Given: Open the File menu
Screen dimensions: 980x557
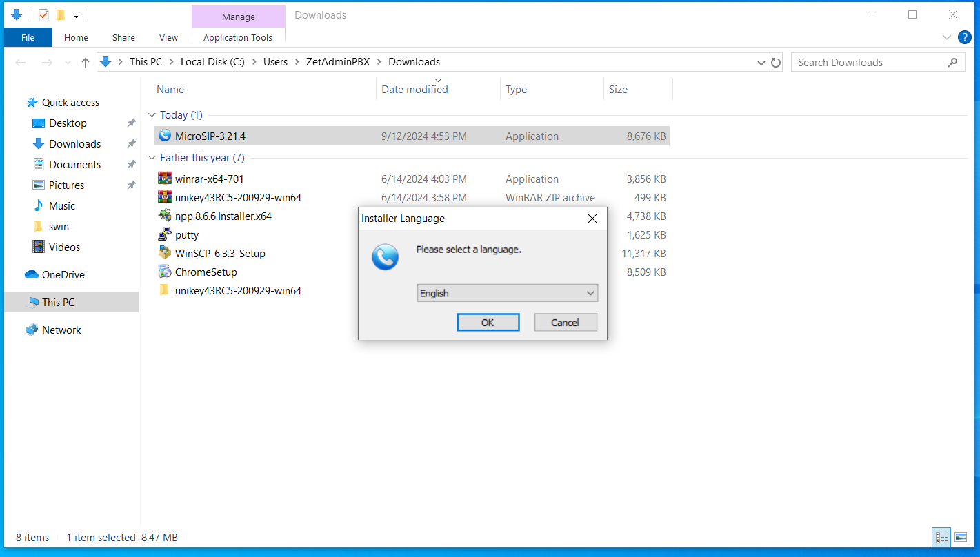Looking at the screenshot, I should (x=28, y=37).
